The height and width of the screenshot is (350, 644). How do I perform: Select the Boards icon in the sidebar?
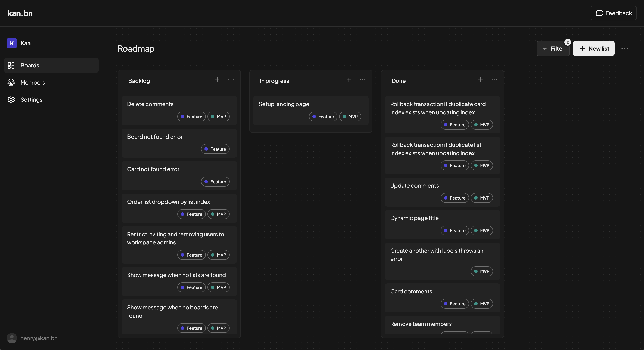pos(11,65)
